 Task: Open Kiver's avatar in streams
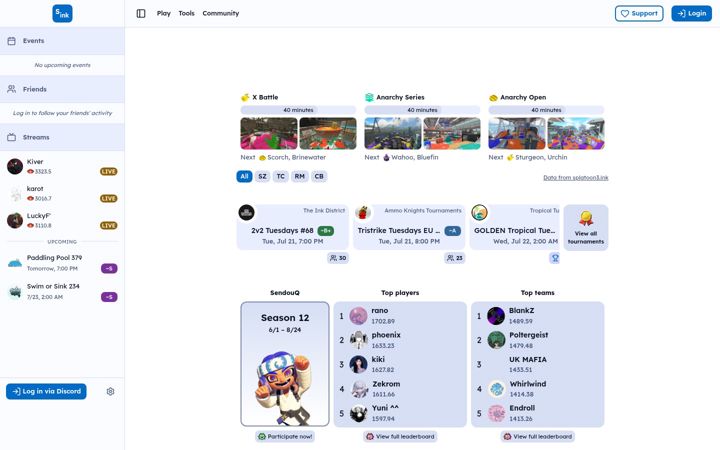pyautogui.click(x=15, y=166)
